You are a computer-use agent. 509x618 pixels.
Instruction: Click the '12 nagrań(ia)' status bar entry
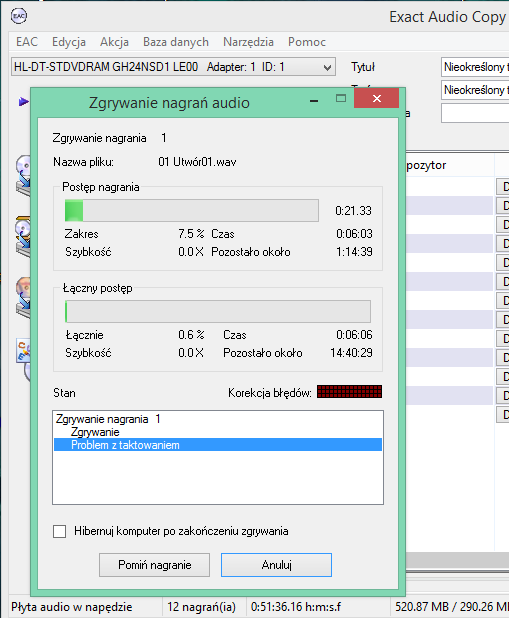(201, 607)
